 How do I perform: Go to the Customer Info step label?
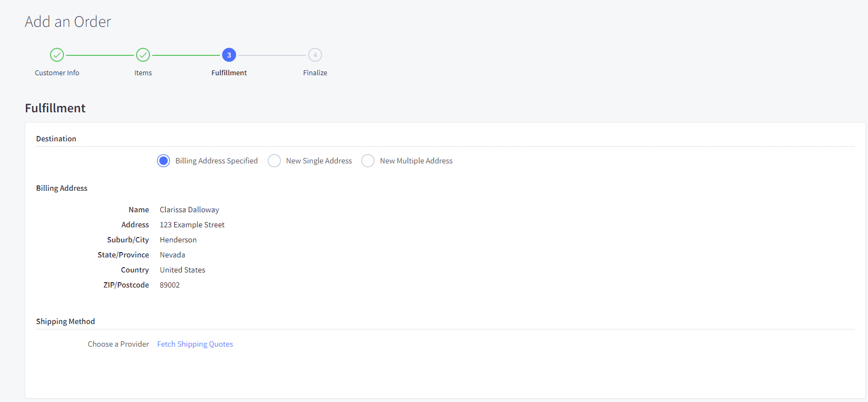(57, 73)
